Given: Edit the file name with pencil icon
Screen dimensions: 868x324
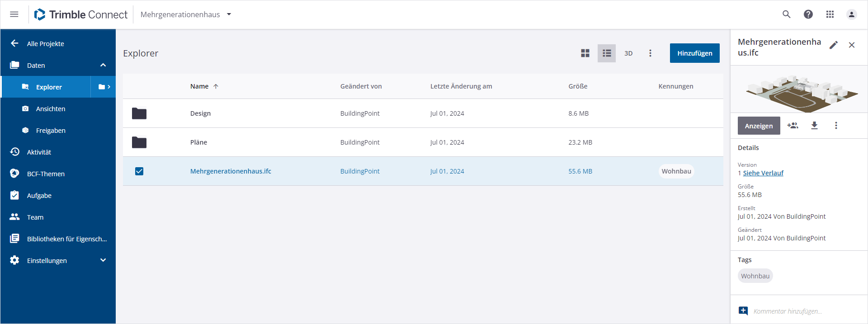Looking at the screenshot, I should (x=834, y=45).
